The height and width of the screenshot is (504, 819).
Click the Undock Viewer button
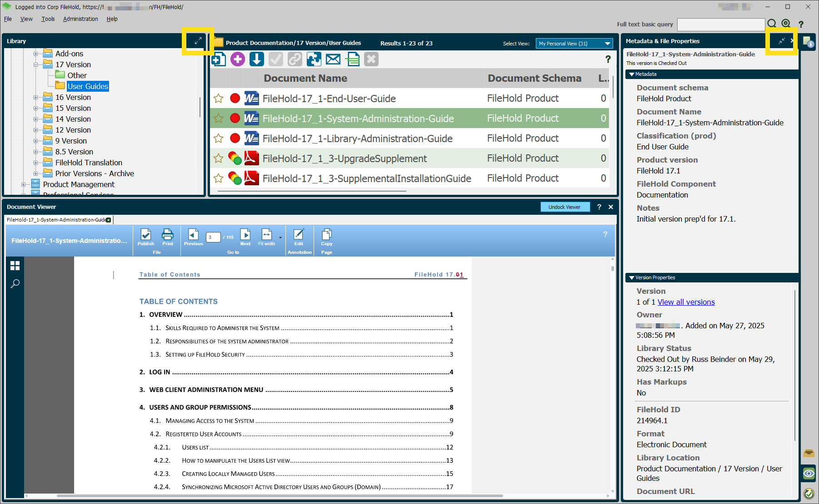tap(564, 207)
